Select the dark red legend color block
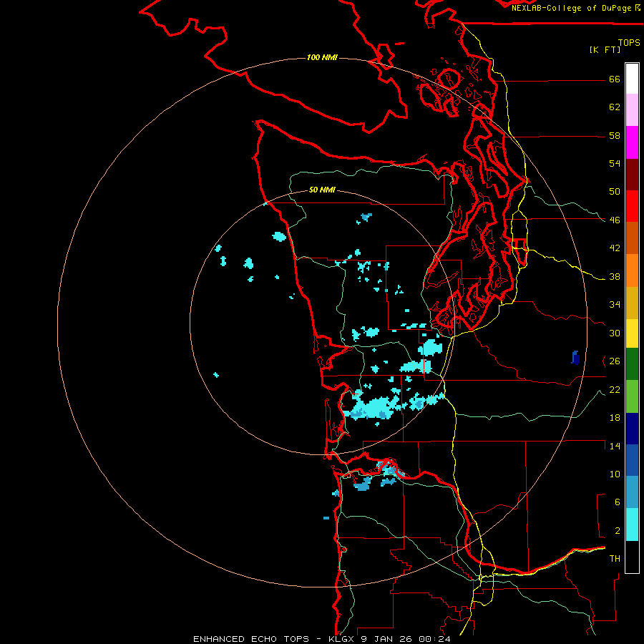Screen dimensions: 644x644 tap(632, 174)
